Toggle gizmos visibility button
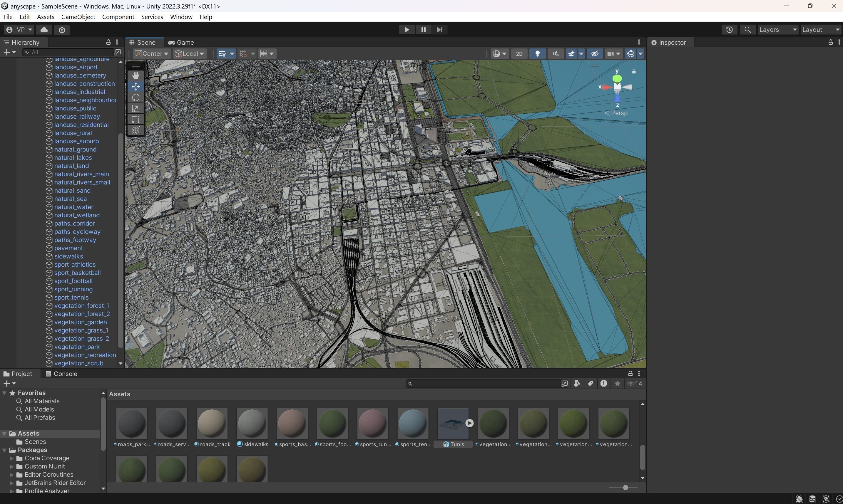This screenshot has width=843, height=504. point(631,54)
